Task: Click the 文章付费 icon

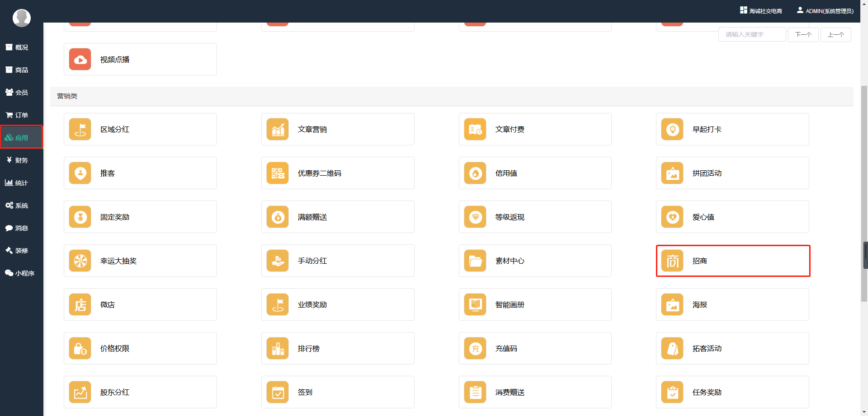Action: 475,130
